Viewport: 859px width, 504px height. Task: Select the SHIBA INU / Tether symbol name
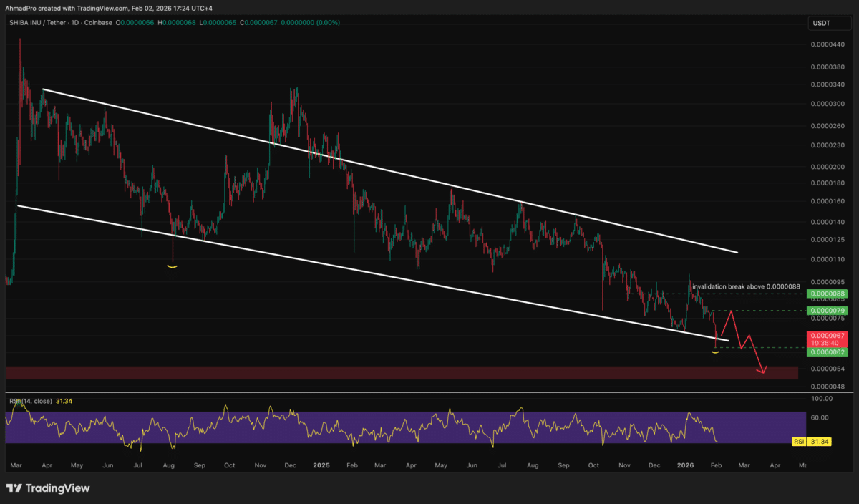click(x=39, y=22)
